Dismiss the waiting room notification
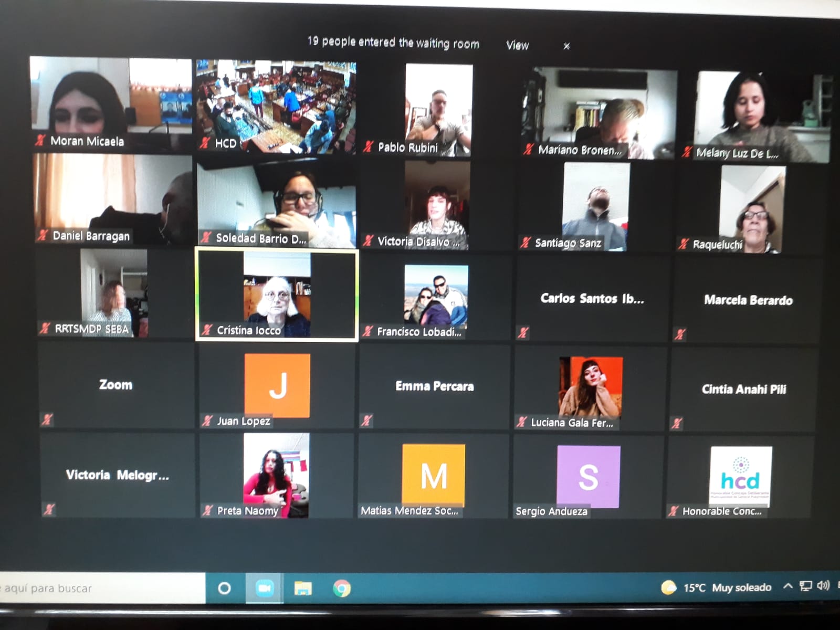This screenshot has height=630, width=840. (566, 46)
